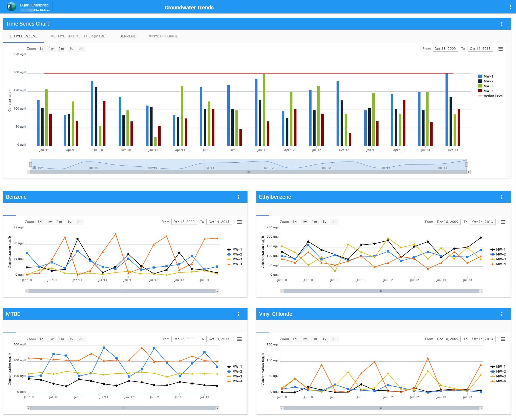Select the METHYL T-BUTYL ETHER (MTBE) tab
The width and height of the screenshot is (516, 420).
[78, 36]
